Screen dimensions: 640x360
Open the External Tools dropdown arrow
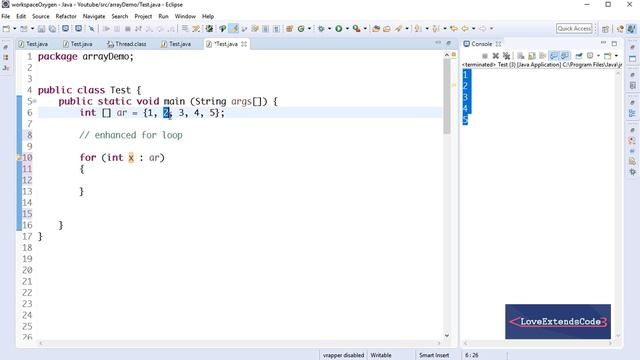pos(365,29)
